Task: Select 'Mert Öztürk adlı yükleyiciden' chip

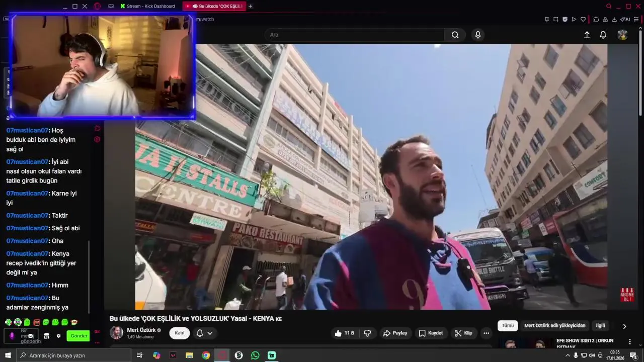Action: (x=554, y=326)
